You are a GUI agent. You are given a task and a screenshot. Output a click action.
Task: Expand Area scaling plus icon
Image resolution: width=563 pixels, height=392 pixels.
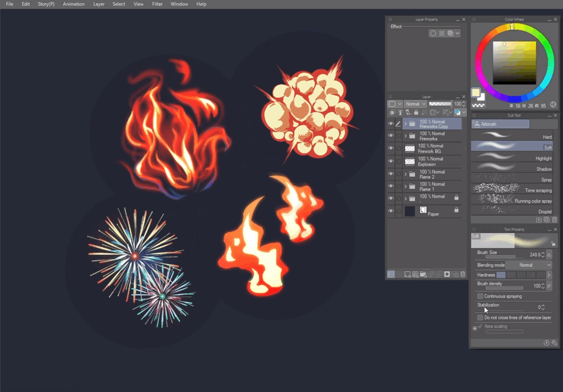[x=474, y=328]
